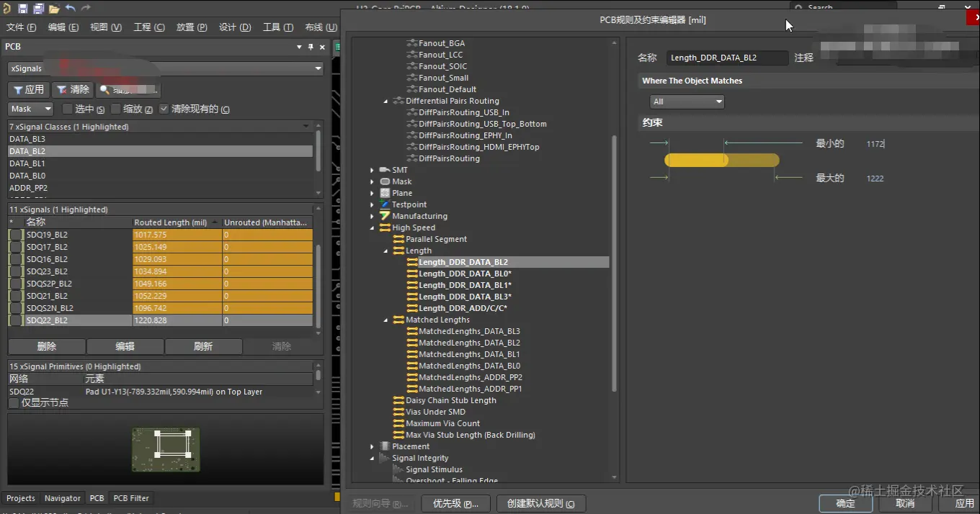Open the 设计 (Design) menu
The image size is (980, 514).
click(235, 27)
